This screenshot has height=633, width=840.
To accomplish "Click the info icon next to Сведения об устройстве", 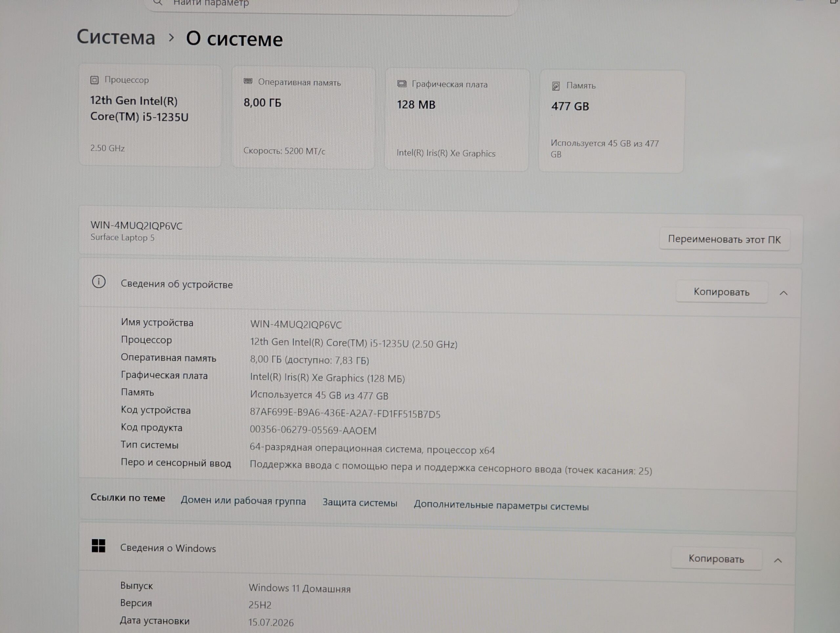I will (x=99, y=282).
